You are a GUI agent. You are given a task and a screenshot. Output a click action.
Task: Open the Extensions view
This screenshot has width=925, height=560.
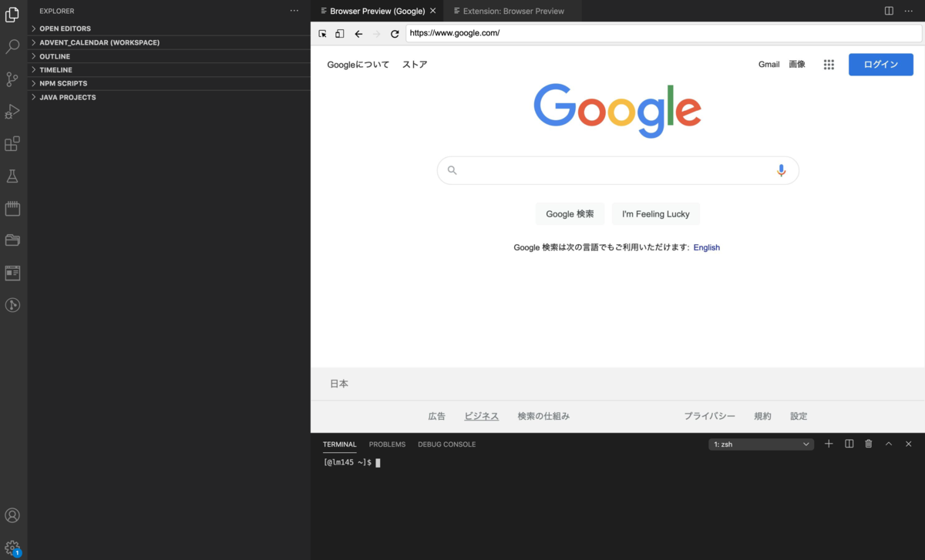point(12,144)
